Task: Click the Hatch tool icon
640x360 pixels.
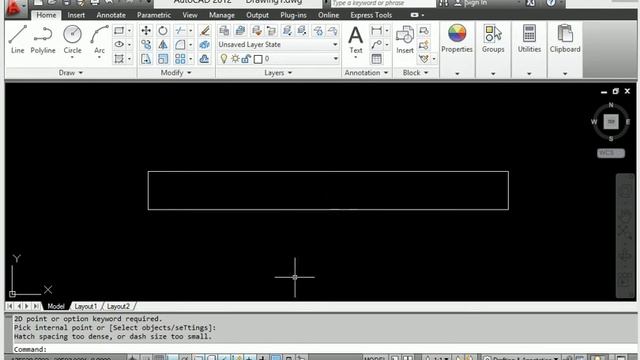Action: pos(119,58)
